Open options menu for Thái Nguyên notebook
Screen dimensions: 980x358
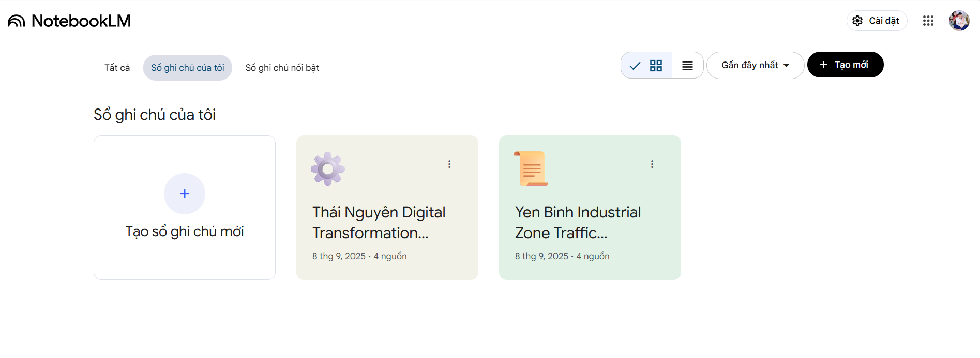coord(449,164)
